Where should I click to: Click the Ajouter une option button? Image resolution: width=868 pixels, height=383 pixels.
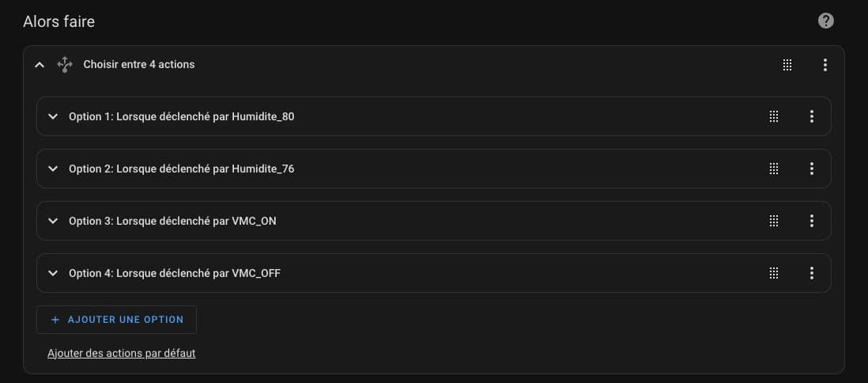[116, 320]
